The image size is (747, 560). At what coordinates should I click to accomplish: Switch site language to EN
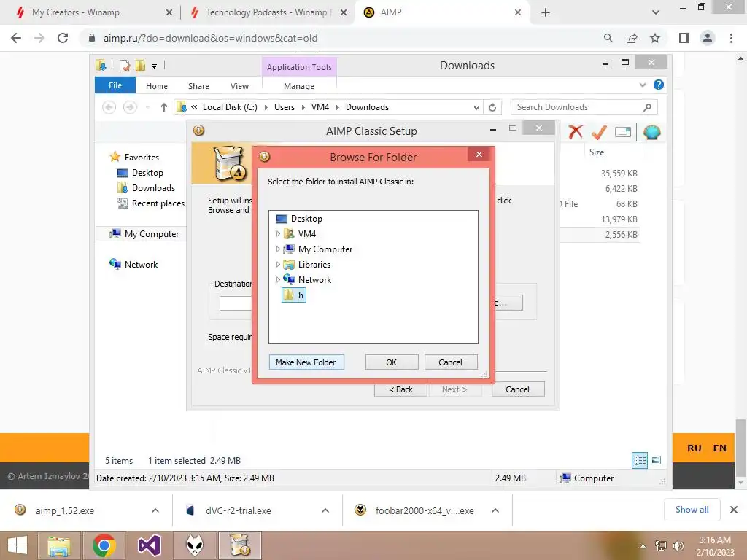[x=720, y=448]
